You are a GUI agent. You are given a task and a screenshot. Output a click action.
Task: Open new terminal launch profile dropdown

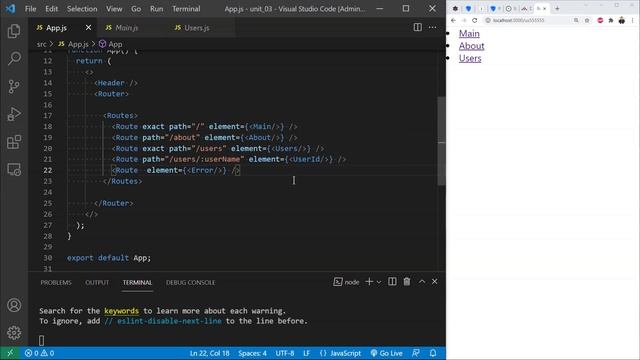(379, 282)
